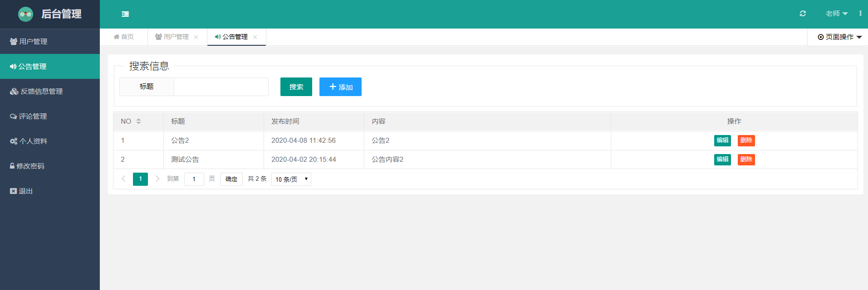Click the 测试公告 title cell
Viewport: 868px width, 290px height.
coord(214,159)
